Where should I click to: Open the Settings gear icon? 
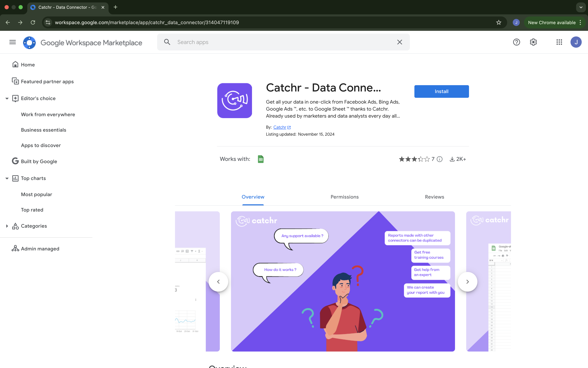coord(533,42)
